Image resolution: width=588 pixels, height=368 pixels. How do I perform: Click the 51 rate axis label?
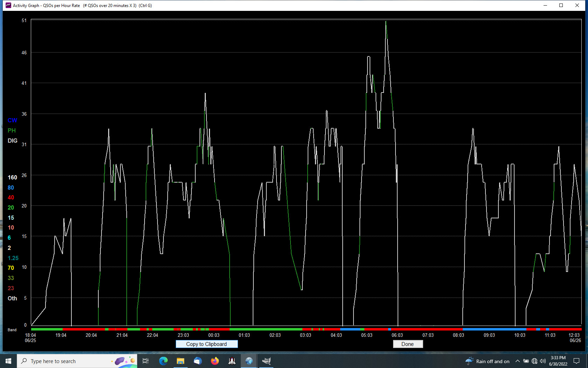tap(24, 21)
